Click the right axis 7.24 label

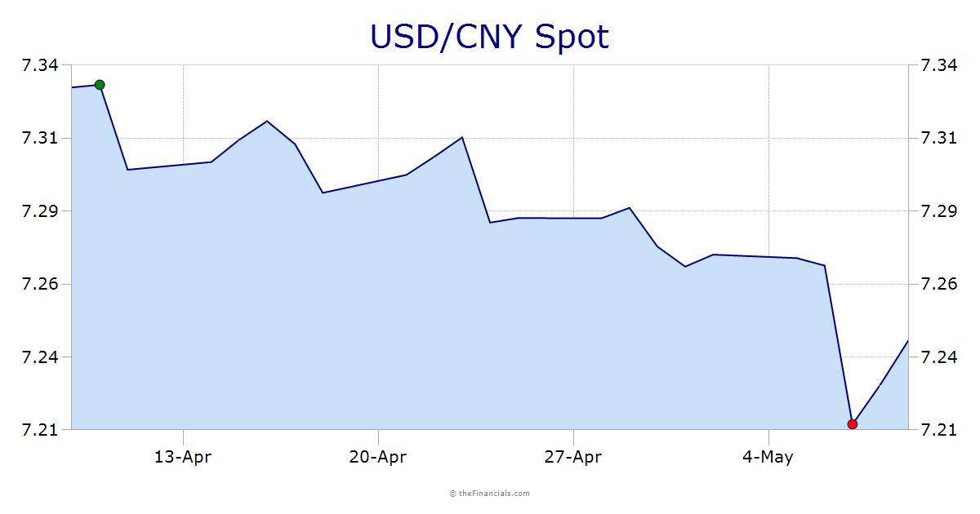tap(939, 357)
